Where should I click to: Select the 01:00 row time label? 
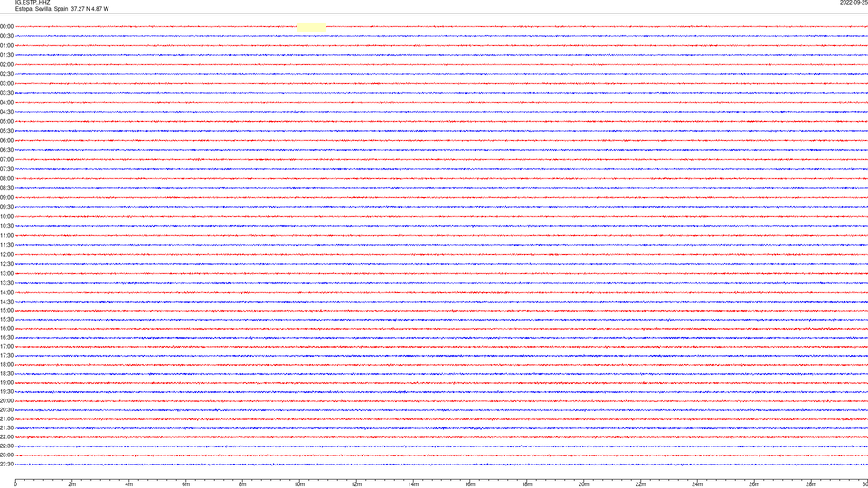6,46
